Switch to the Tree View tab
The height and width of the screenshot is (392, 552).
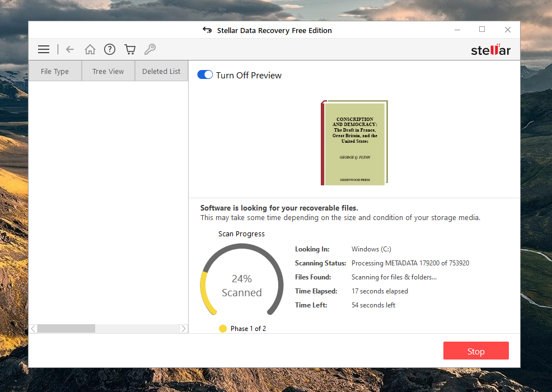(x=108, y=71)
